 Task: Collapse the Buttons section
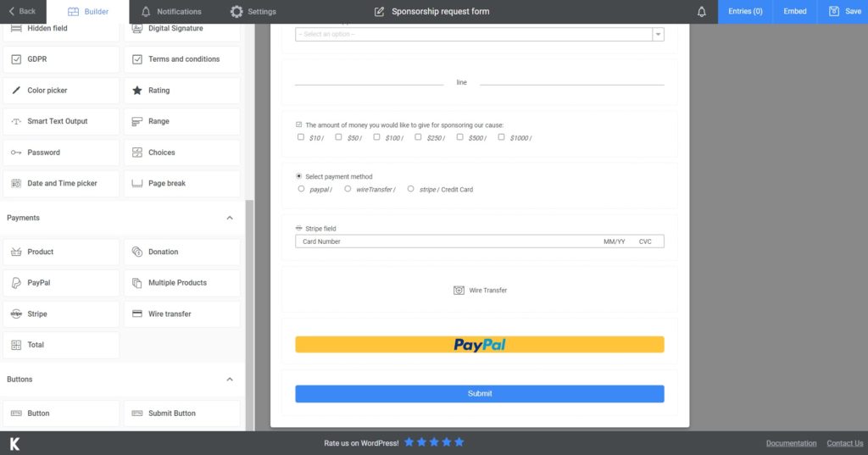[230, 380]
